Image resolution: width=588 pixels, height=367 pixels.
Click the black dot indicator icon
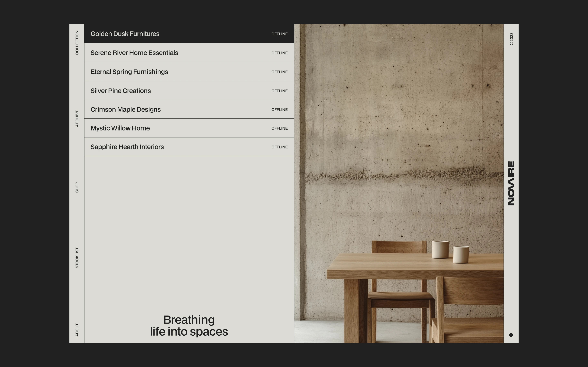511,335
